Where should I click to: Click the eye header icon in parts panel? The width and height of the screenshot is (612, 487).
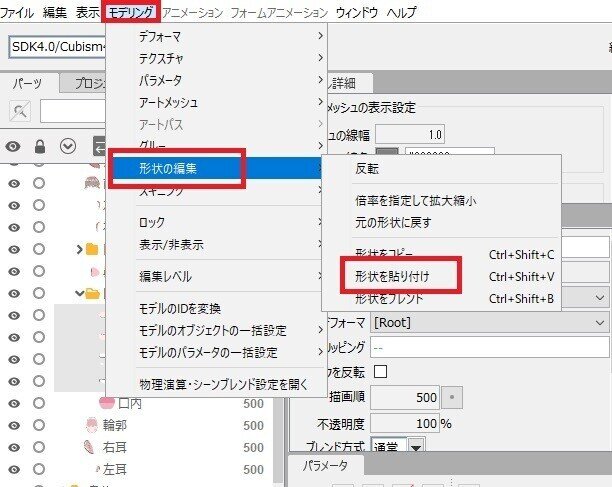[13, 146]
